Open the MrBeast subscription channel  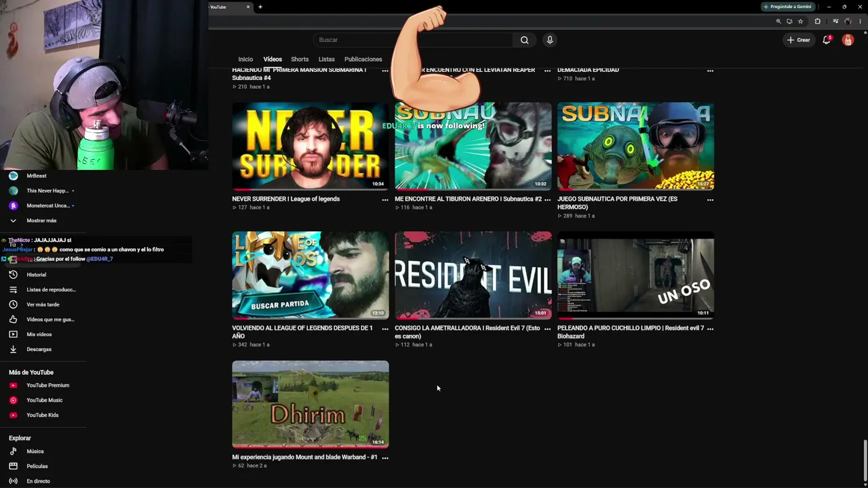pos(28,176)
